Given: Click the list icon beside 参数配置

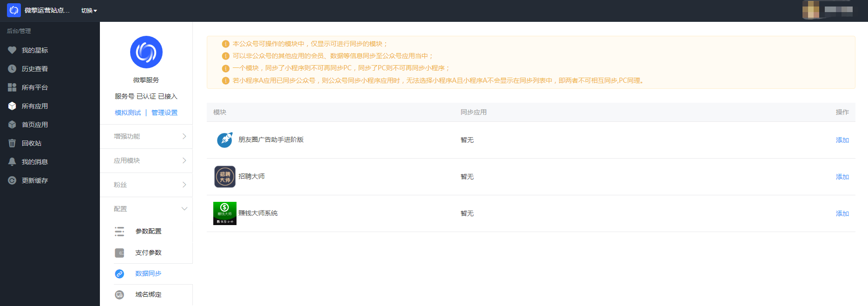Looking at the screenshot, I should (119, 231).
